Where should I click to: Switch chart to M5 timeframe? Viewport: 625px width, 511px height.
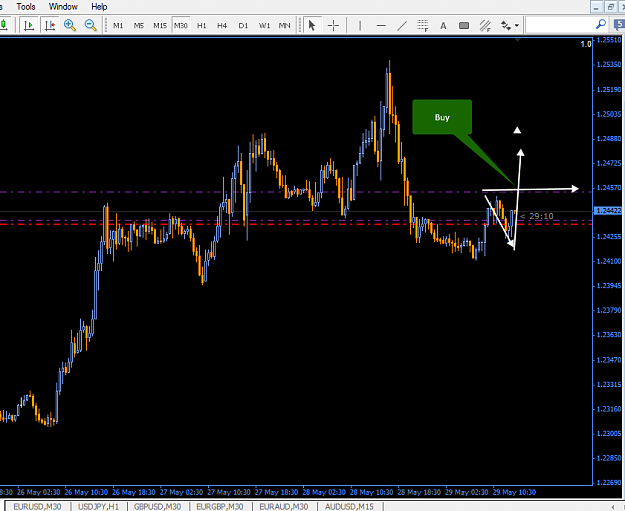click(x=139, y=26)
